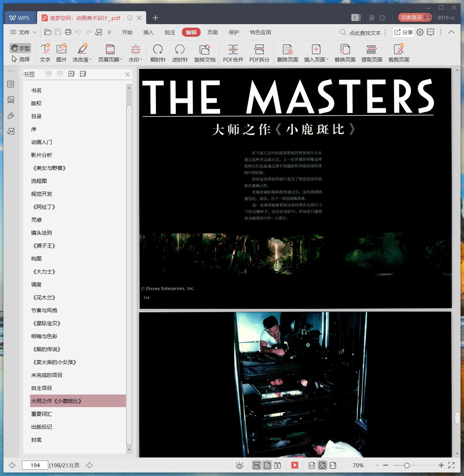
Task: Select the Hand tool (手型)
Action: click(x=20, y=48)
